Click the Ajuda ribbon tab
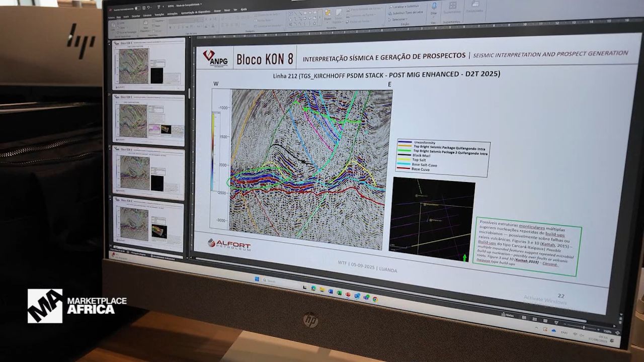The height and width of the screenshot is (362, 644). click(x=244, y=10)
